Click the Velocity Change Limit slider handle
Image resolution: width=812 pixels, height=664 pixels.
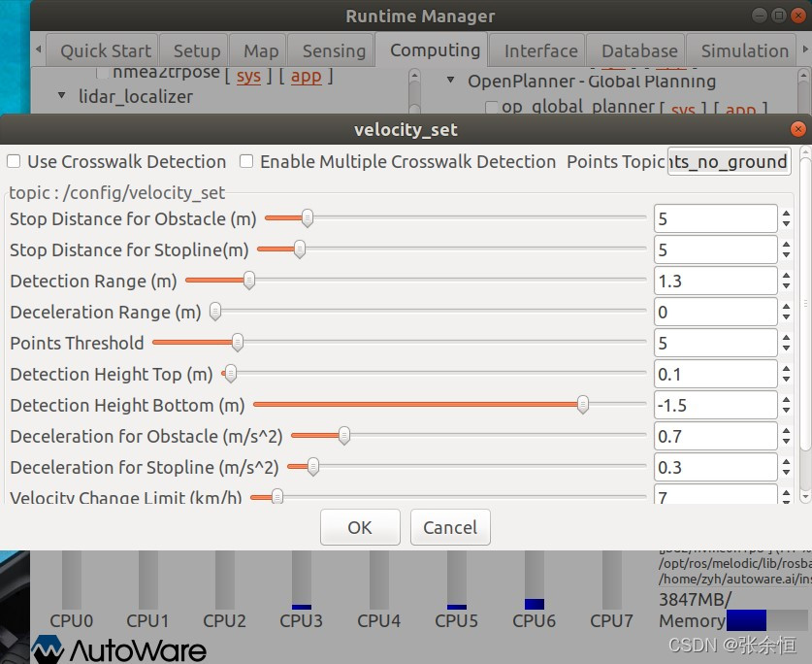(x=277, y=497)
